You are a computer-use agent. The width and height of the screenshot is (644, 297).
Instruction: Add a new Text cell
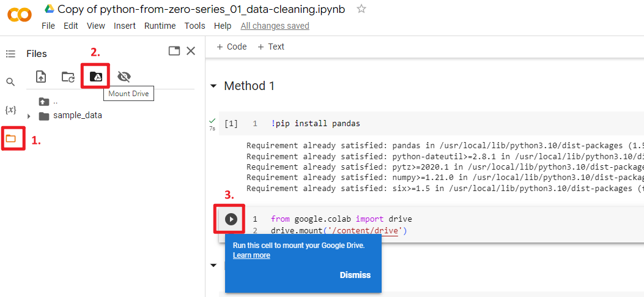click(271, 47)
